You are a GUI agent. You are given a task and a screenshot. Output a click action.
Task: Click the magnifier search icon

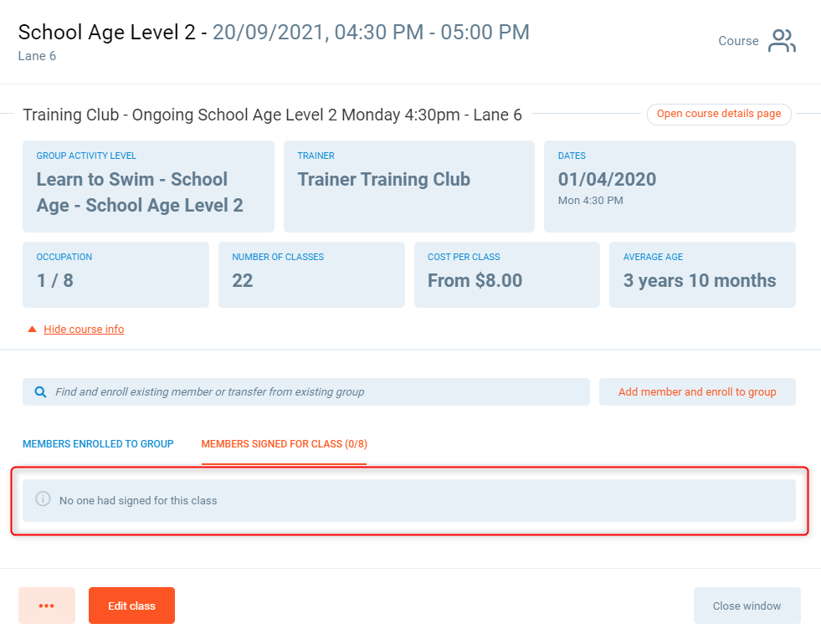pos(40,391)
